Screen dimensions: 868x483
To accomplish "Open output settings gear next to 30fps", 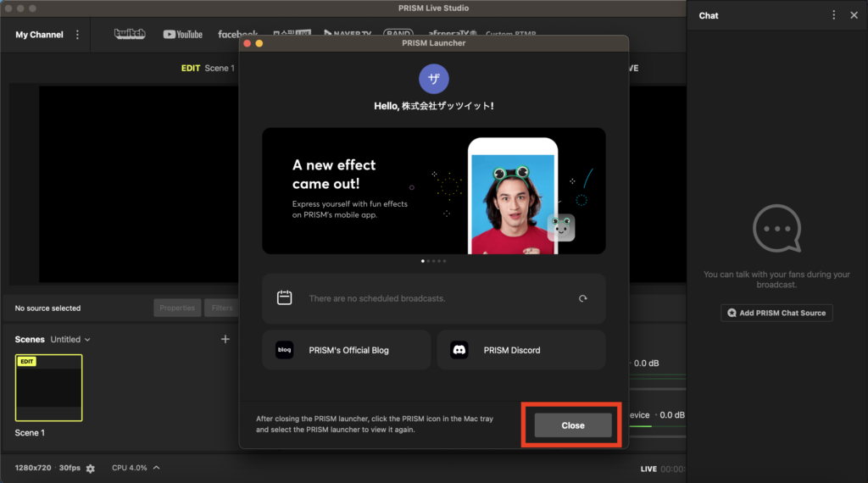I will coord(91,469).
